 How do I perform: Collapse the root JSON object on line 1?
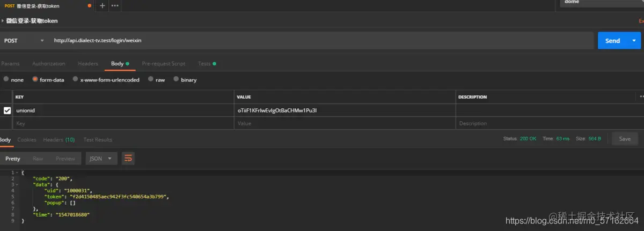[x=17, y=173]
